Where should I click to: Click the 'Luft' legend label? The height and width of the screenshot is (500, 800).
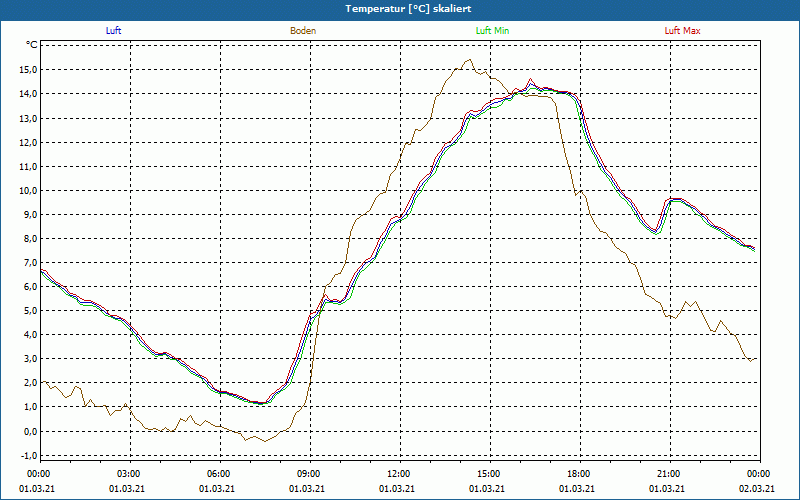pyautogui.click(x=113, y=31)
